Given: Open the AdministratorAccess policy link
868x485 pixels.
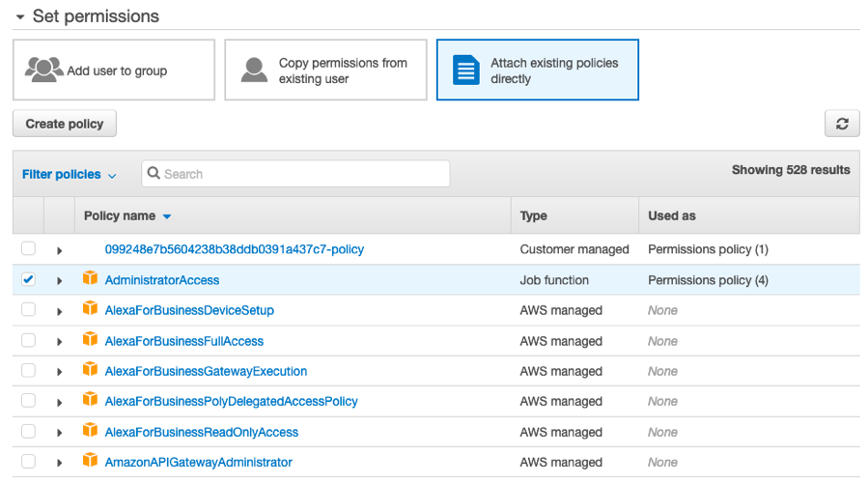Looking at the screenshot, I should click(x=161, y=280).
